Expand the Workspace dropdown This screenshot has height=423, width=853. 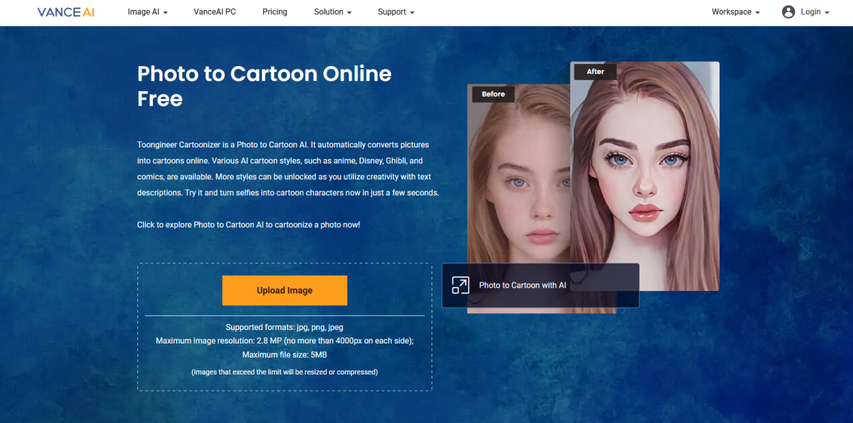coord(735,12)
